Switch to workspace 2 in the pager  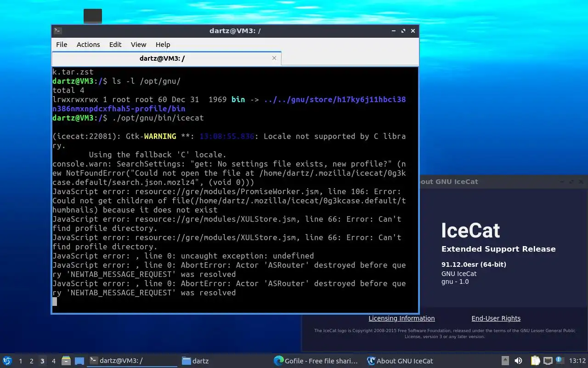[x=31, y=361]
